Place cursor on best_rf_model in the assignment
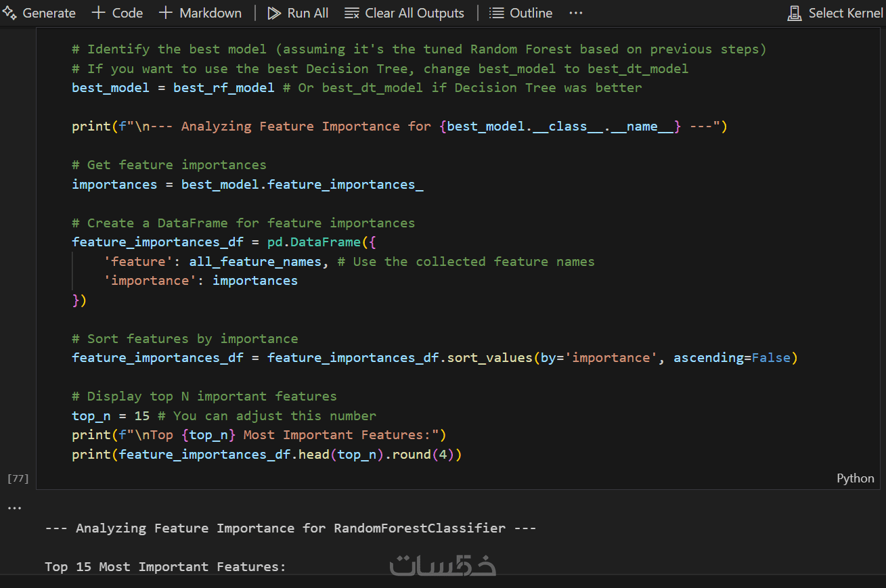This screenshot has width=886, height=588. click(x=223, y=88)
